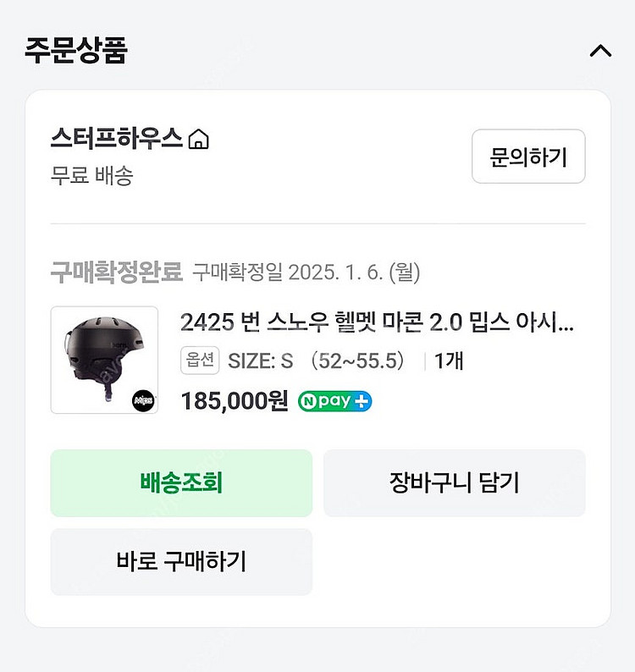Click the Npay plus badge
635x672 pixels.
(335, 401)
